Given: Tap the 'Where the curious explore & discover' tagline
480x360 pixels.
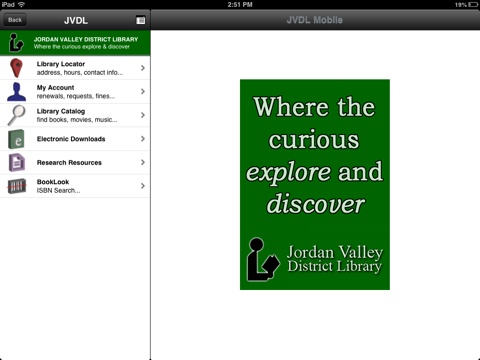Looking at the screenshot, I should tap(82, 47).
